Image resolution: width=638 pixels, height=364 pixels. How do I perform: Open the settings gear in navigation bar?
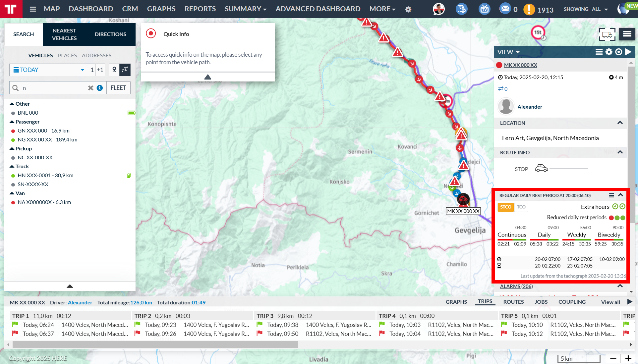click(408, 9)
